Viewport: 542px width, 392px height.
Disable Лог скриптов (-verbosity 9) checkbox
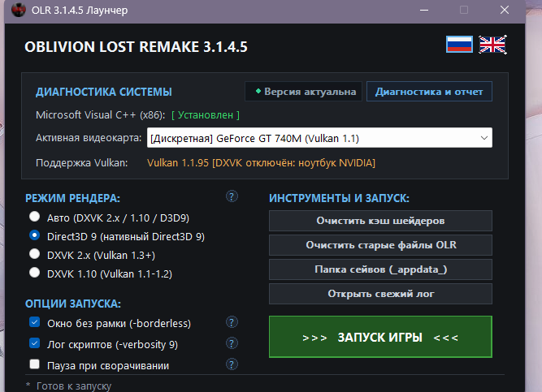point(35,343)
